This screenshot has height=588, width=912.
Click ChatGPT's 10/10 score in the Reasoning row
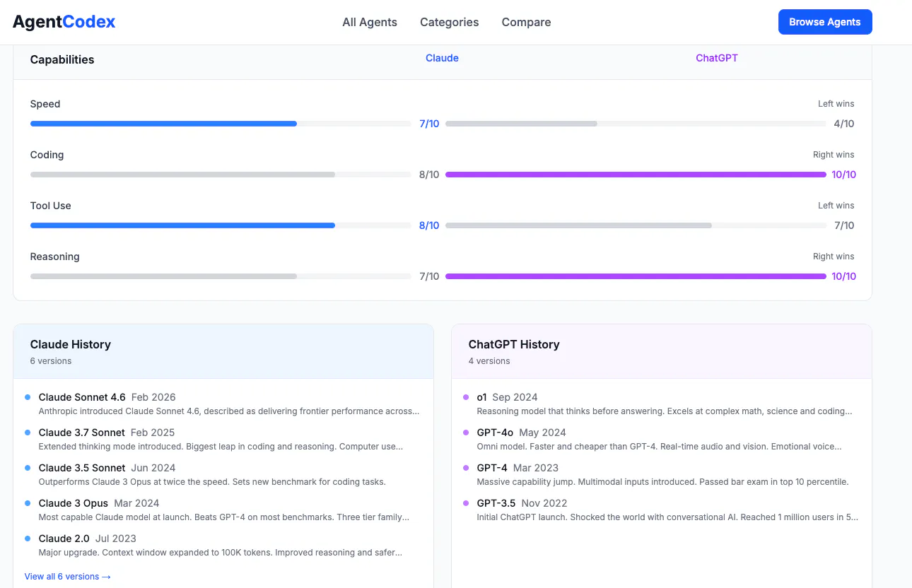pos(844,276)
